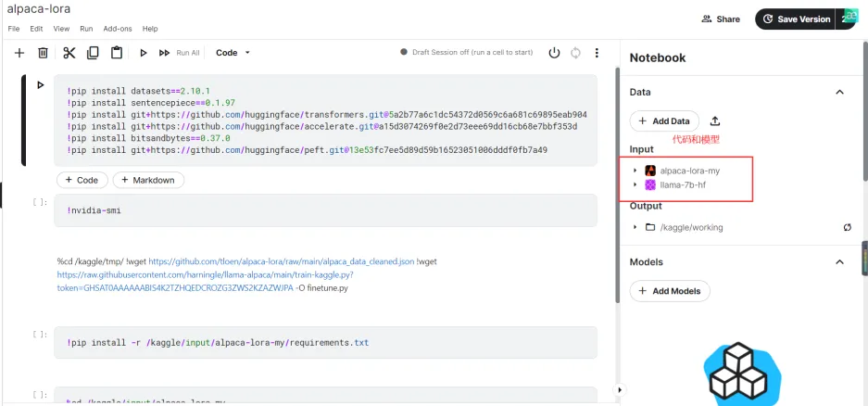Add a new cell with plus icon
The height and width of the screenshot is (406, 868).
tap(19, 53)
